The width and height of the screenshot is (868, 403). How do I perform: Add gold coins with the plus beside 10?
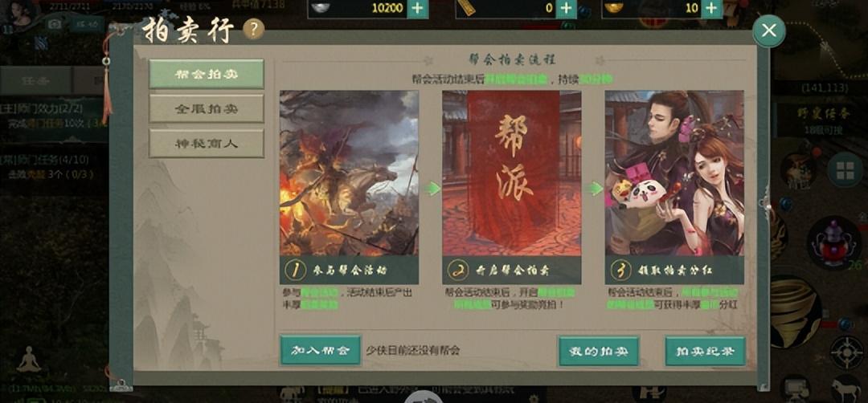(x=712, y=8)
